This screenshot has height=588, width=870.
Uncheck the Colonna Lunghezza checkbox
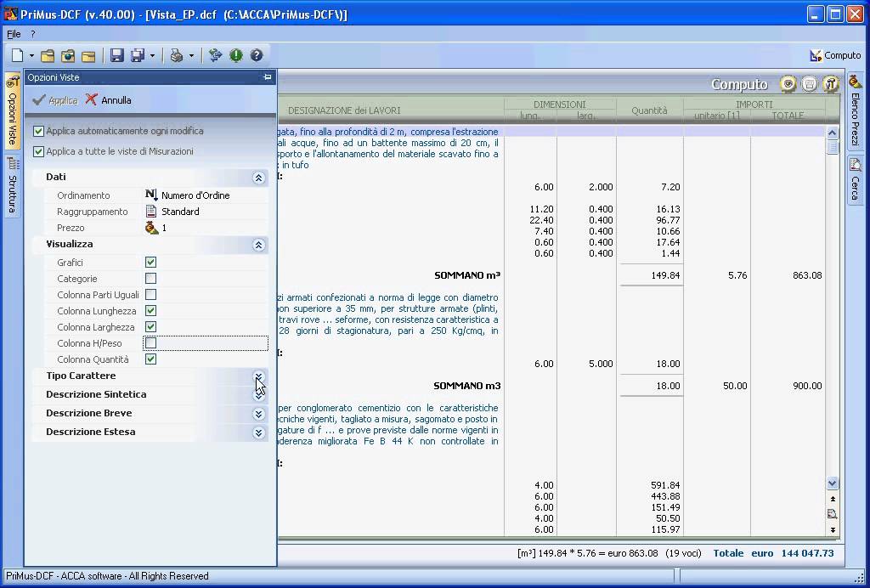[151, 311]
